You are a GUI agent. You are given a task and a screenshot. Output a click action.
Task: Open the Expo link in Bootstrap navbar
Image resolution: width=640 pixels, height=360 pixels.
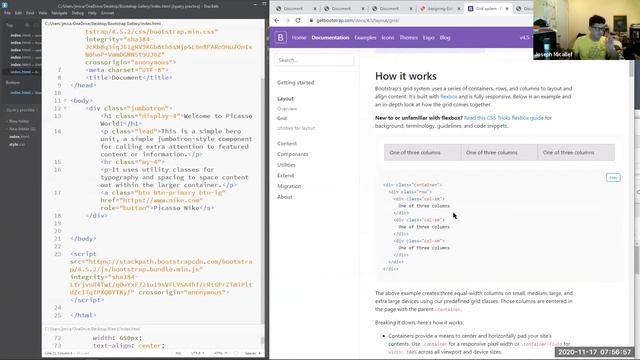429,38
